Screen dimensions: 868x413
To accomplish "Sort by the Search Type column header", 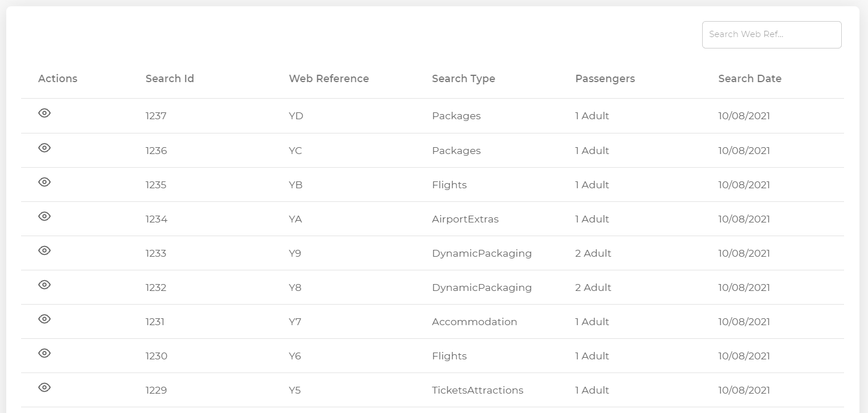I will [463, 79].
